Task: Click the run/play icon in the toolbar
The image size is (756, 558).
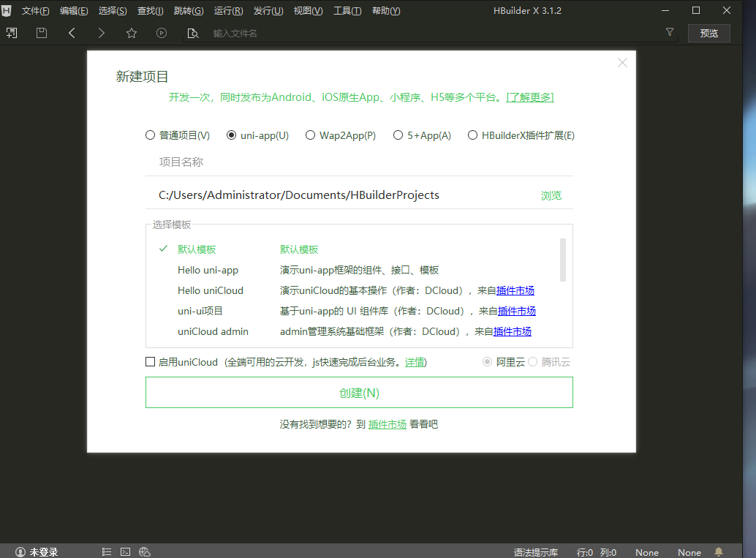Action: (160, 33)
